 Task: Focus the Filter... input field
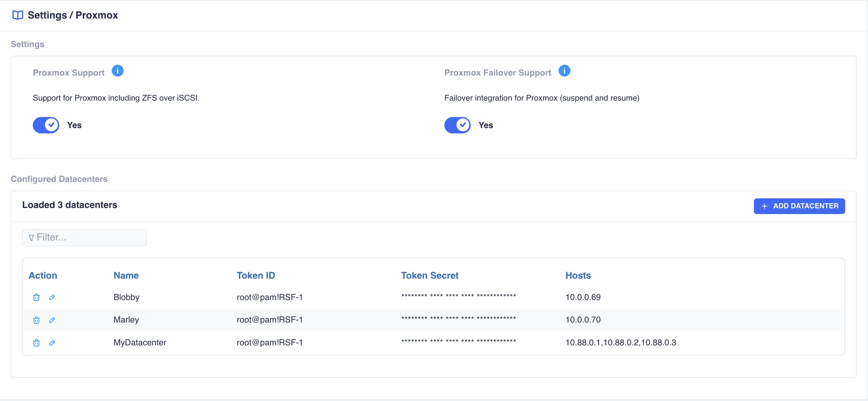point(85,238)
